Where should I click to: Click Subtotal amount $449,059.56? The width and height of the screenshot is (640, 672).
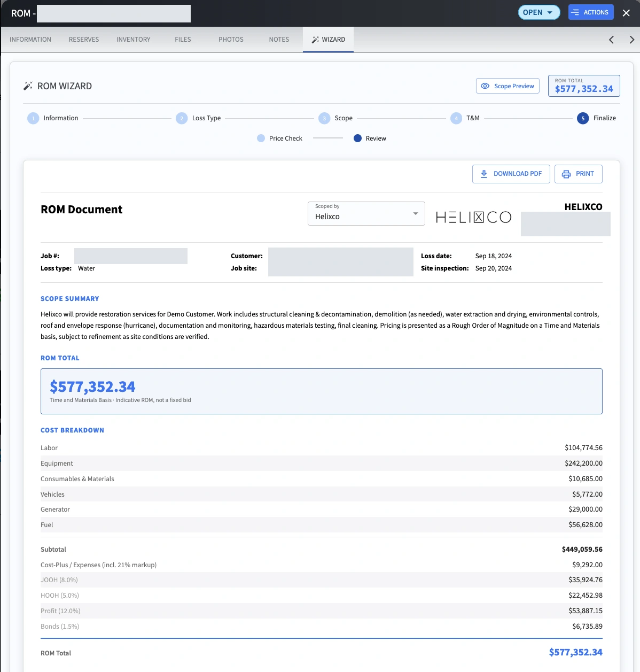coord(582,550)
